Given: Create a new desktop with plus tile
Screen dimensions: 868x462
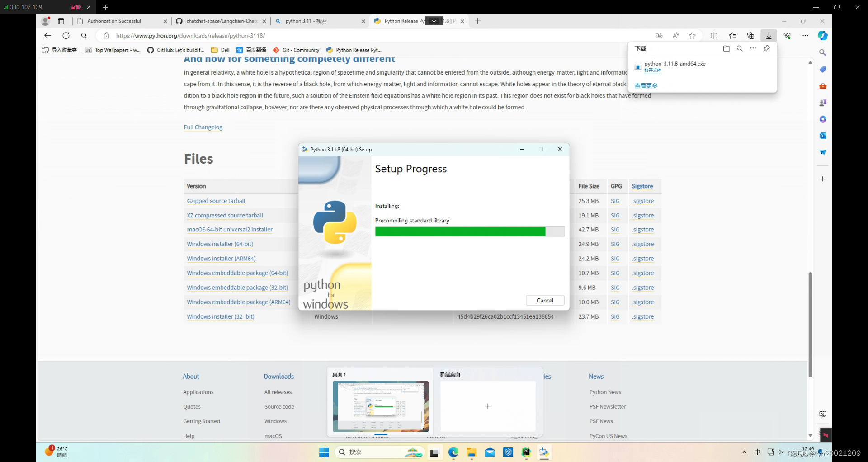Looking at the screenshot, I should coord(488,406).
